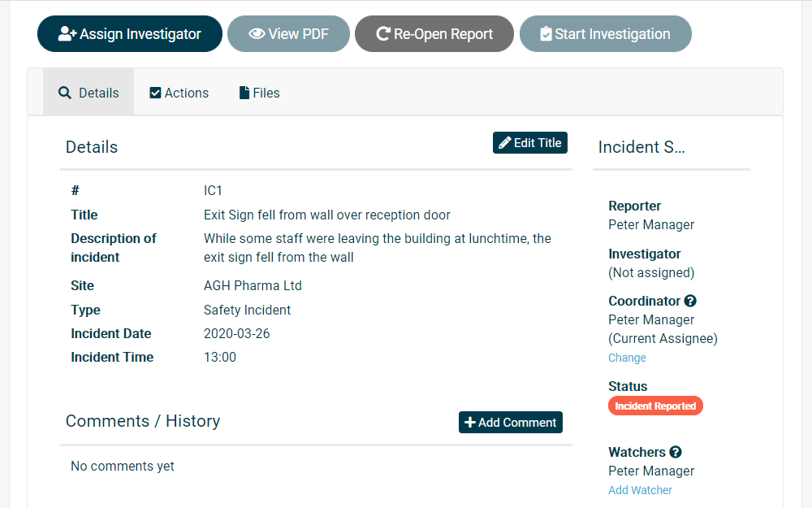The height and width of the screenshot is (508, 812).
Task: Click the eye icon on View PDF
Action: (x=257, y=33)
